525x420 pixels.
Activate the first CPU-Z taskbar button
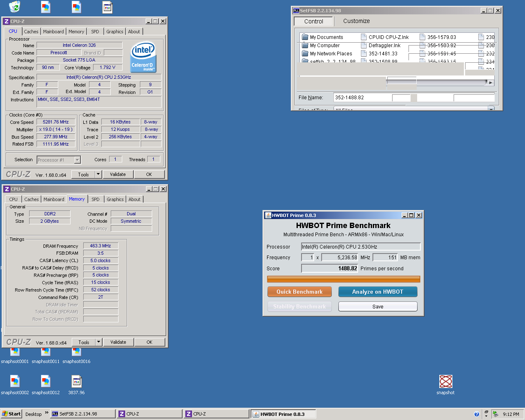(150, 414)
